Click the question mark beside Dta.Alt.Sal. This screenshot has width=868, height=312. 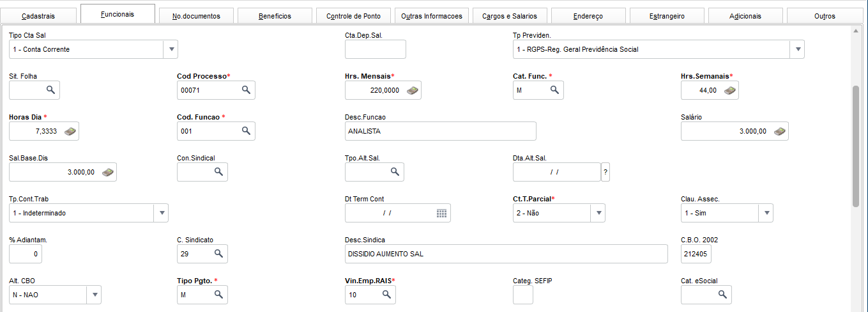point(605,172)
